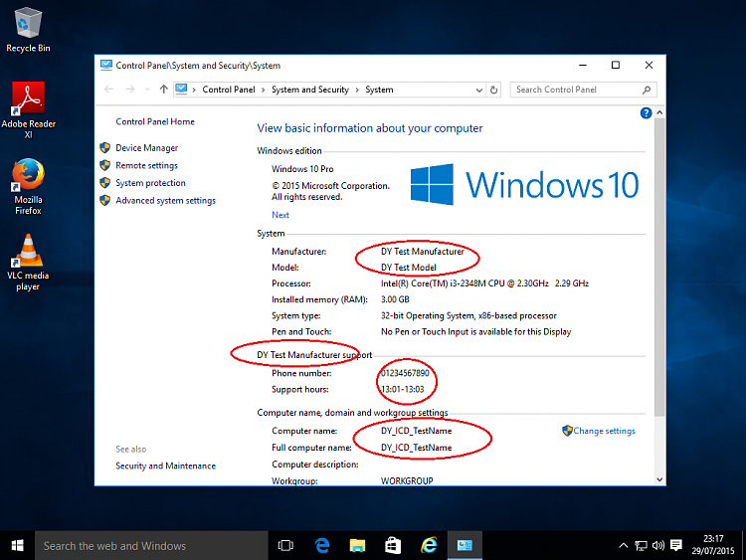Click the '32-bit Operating System' system type value
The height and width of the screenshot is (560, 746).
click(468, 315)
